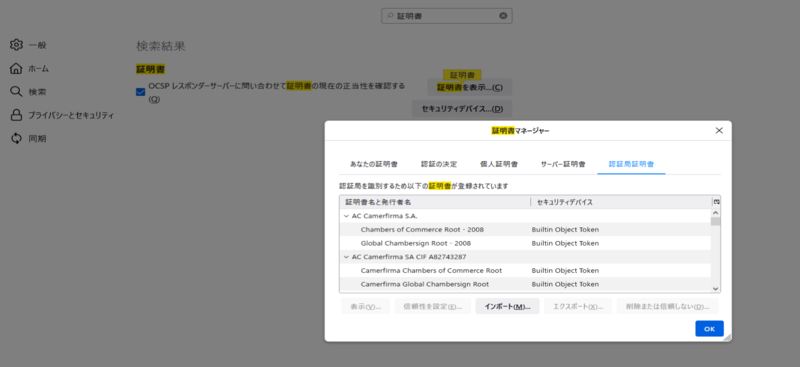Collapse the AC Camerfirma S.A. group
The height and width of the screenshot is (367, 800).
[x=346, y=216]
